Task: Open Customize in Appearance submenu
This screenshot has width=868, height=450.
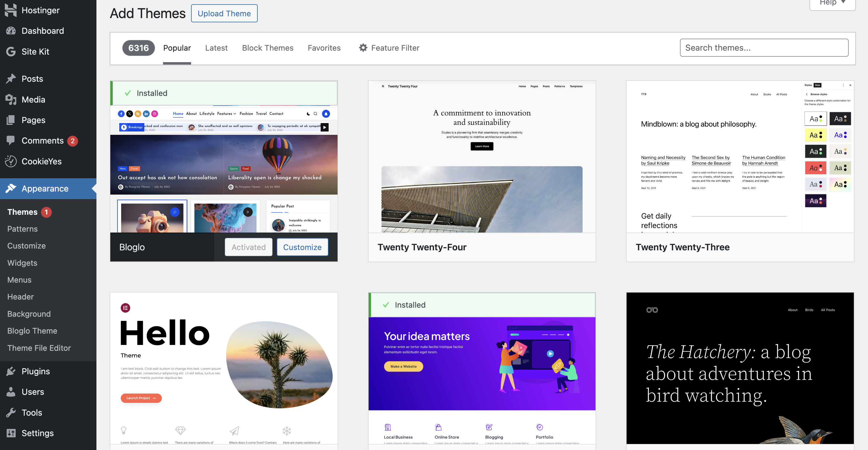Action: tap(27, 246)
